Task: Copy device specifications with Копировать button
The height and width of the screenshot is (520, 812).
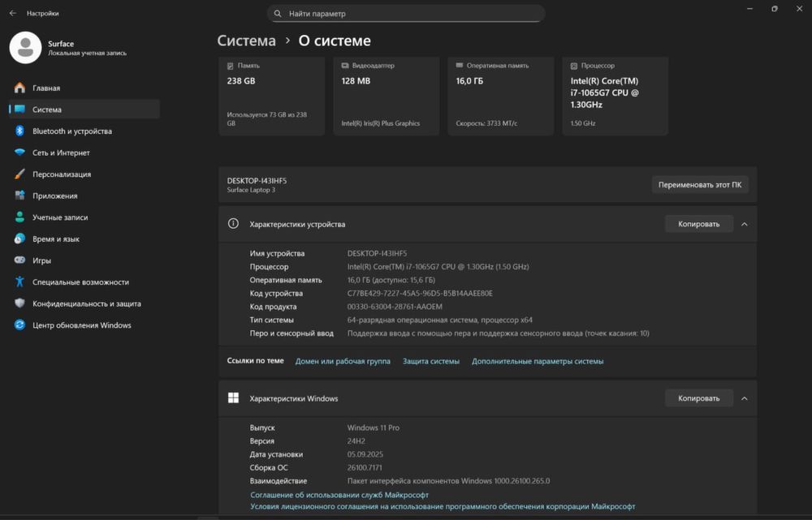Action: [698, 224]
